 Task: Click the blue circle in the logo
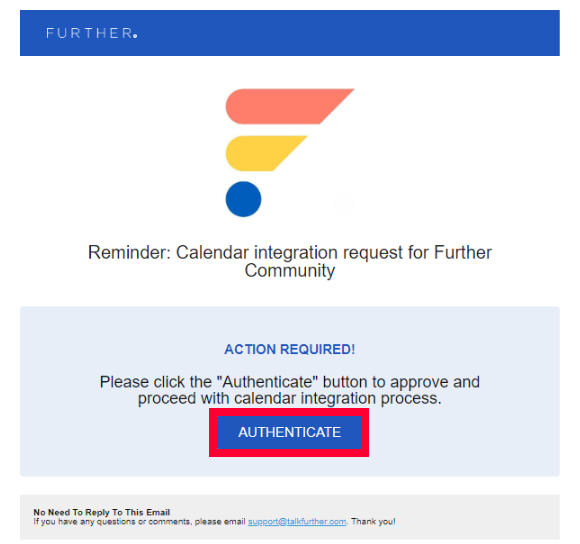click(243, 199)
